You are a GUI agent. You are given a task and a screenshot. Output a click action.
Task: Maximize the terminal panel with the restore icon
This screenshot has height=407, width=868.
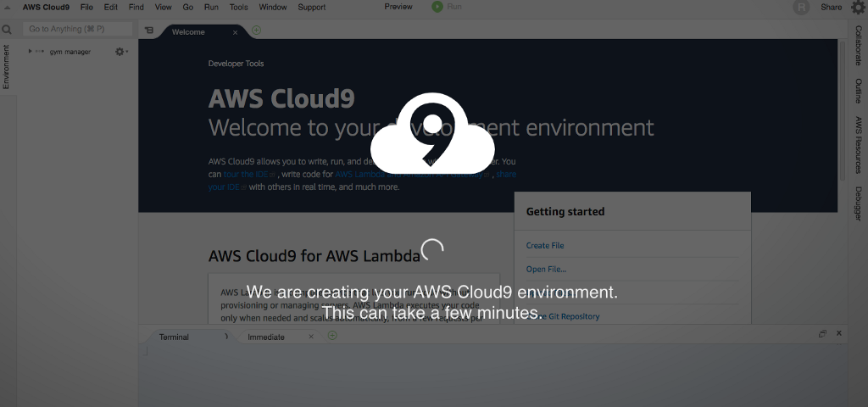tap(822, 334)
